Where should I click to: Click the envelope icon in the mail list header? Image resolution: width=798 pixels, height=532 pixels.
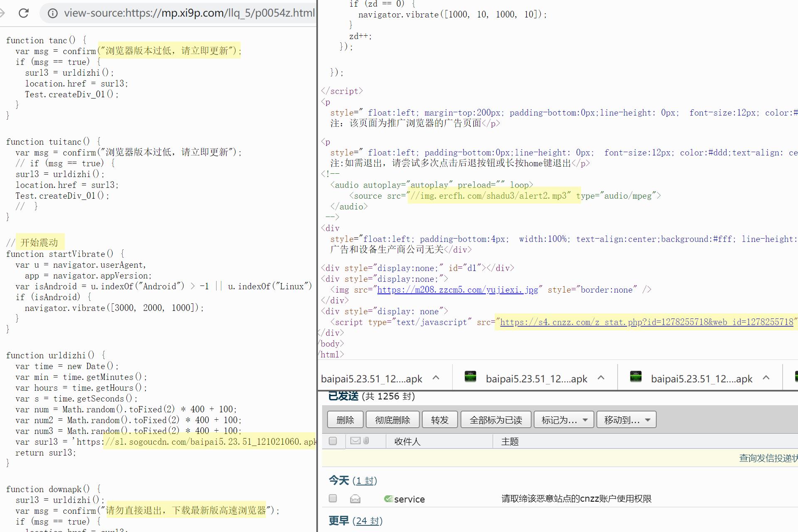(355, 441)
